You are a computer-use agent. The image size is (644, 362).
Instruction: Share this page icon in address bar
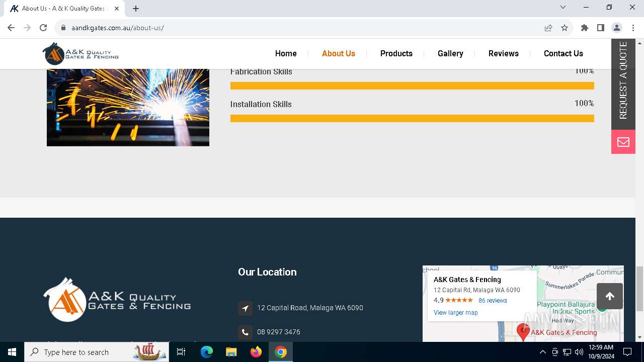(x=548, y=28)
